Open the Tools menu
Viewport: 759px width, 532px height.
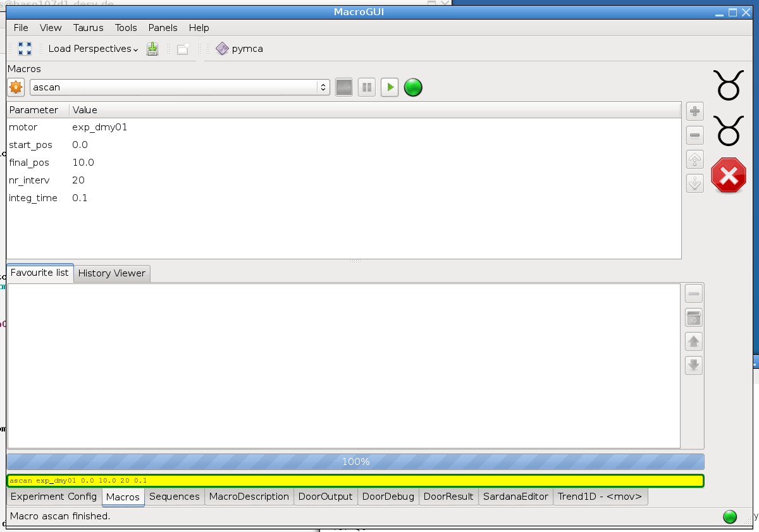click(x=126, y=28)
